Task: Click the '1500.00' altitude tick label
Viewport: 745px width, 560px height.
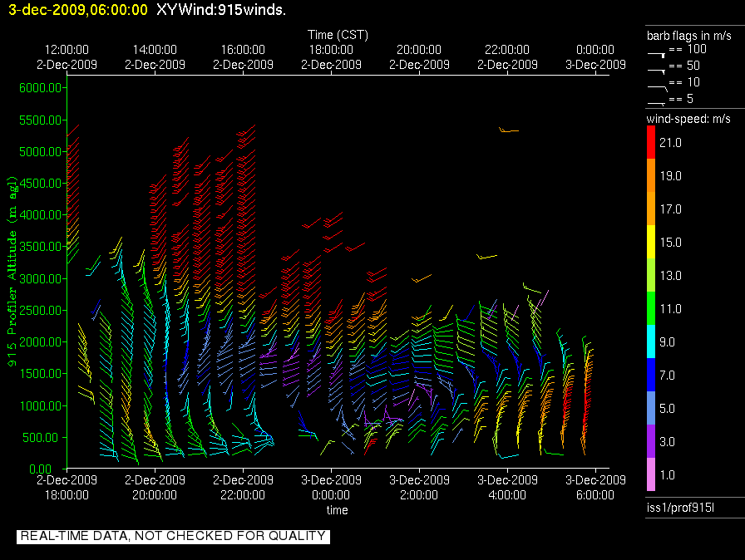Action: [41, 374]
